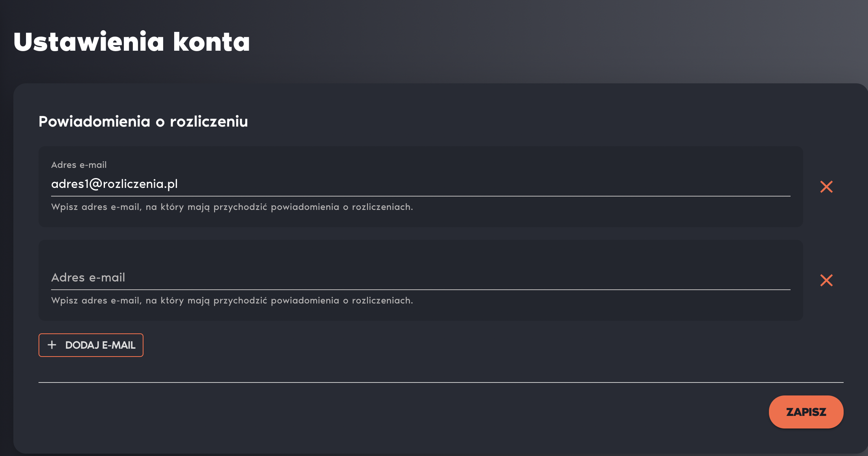Click the word rozliczeniu in the section heading

point(209,121)
